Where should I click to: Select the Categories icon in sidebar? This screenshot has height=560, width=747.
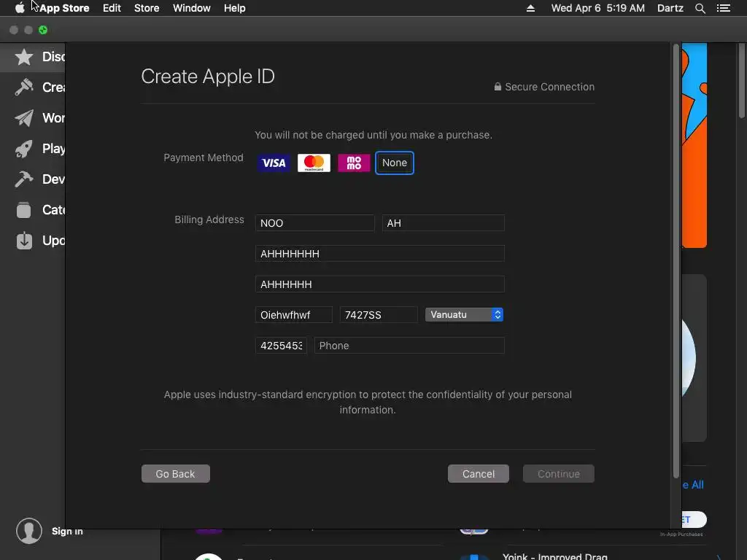click(x=24, y=210)
